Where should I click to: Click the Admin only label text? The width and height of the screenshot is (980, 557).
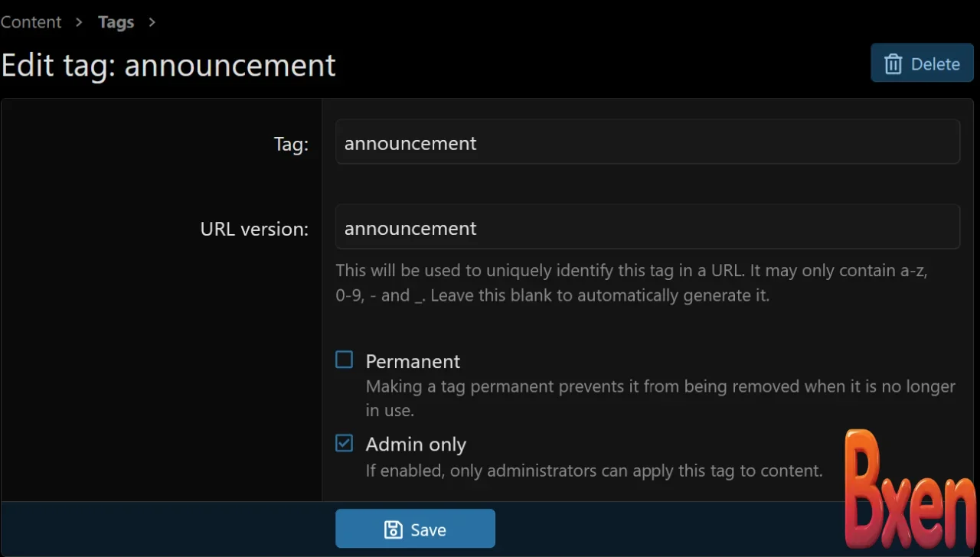pyautogui.click(x=416, y=444)
